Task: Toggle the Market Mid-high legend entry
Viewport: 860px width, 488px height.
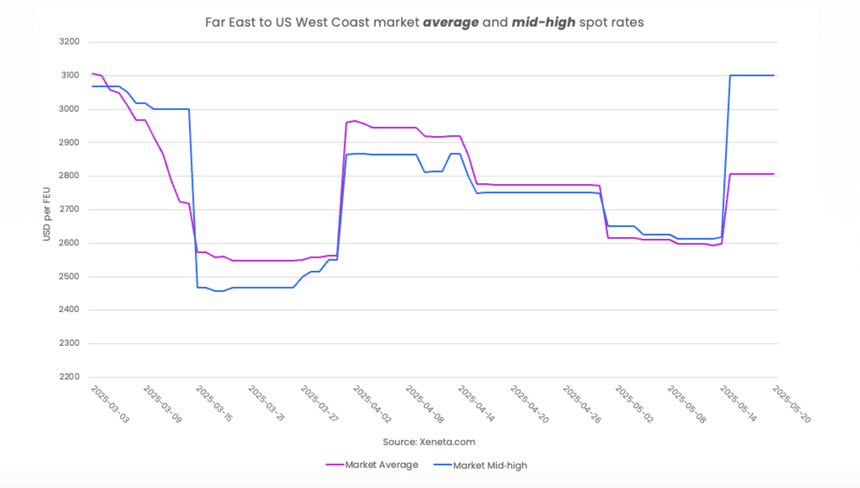Action: coord(480,465)
